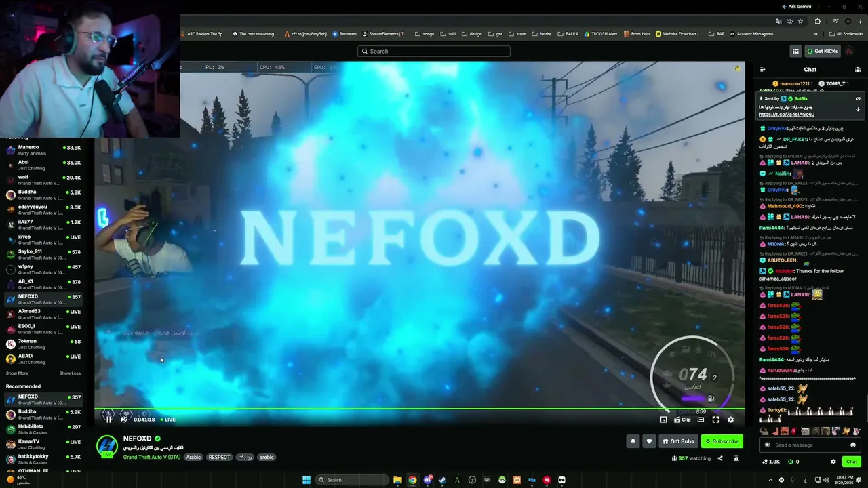Enter fullscreen on the video player
Image resolution: width=868 pixels, height=488 pixels.
(x=715, y=420)
